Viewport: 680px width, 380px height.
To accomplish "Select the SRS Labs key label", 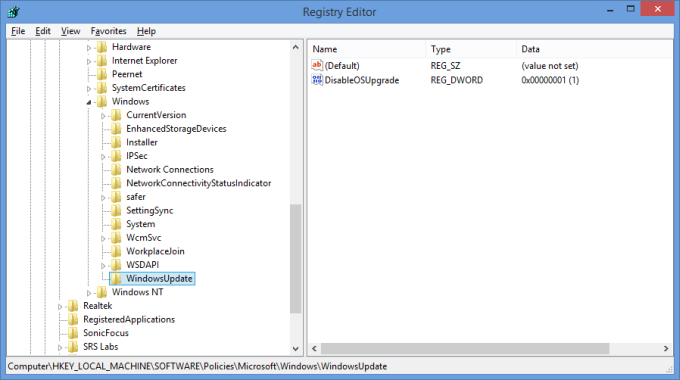I will pos(101,347).
